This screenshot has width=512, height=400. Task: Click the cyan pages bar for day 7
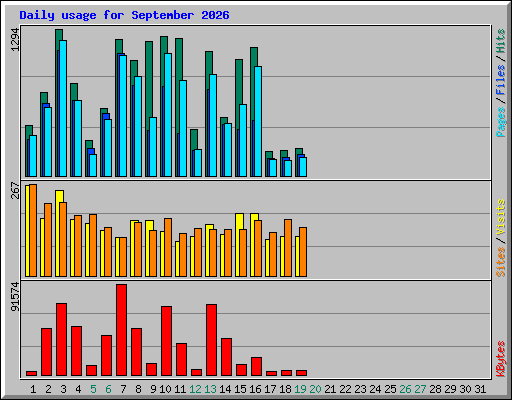click(123, 116)
